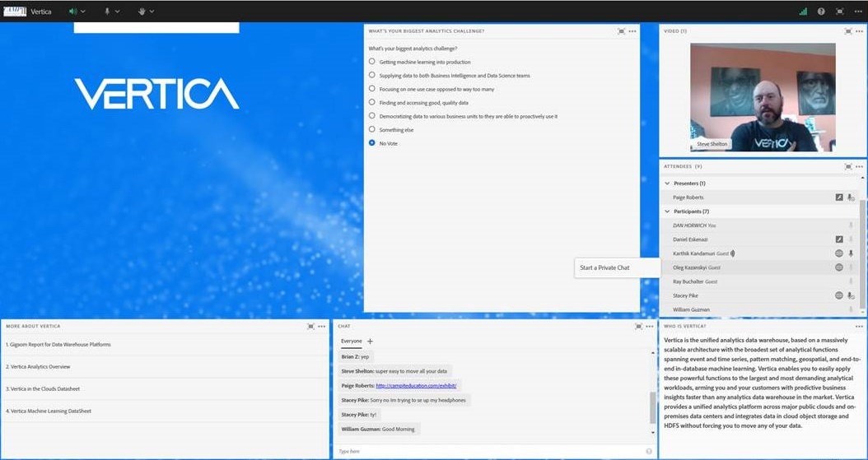This screenshot has width=868, height=460.
Task: Click Oleg Kazanskyi's globe icon
Action: coord(839,267)
